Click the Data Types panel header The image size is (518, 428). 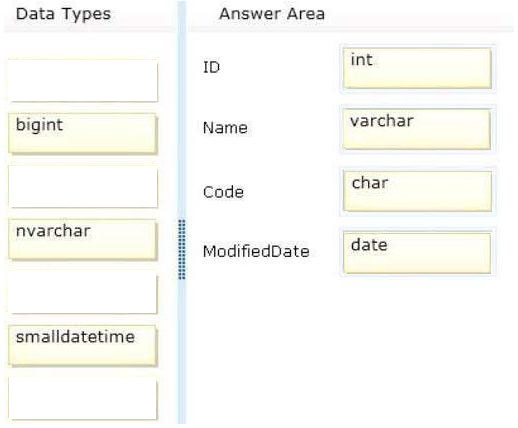[63, 14]
